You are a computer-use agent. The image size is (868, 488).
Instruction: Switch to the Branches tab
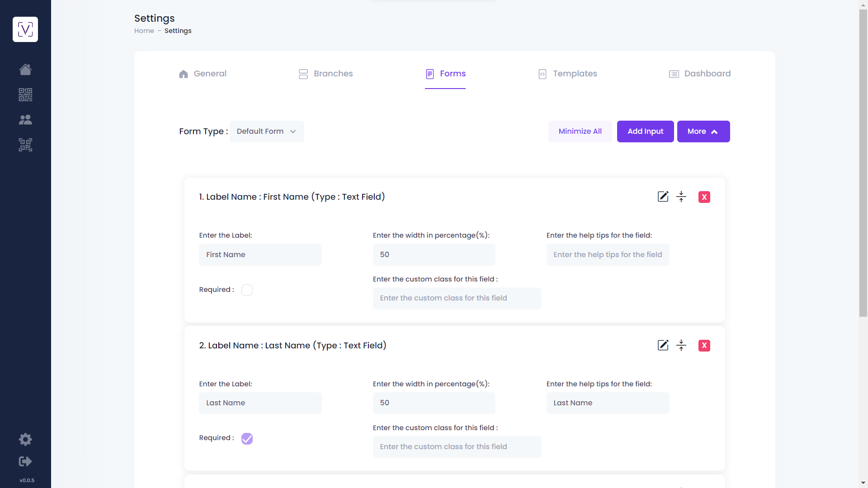[325, 74]
